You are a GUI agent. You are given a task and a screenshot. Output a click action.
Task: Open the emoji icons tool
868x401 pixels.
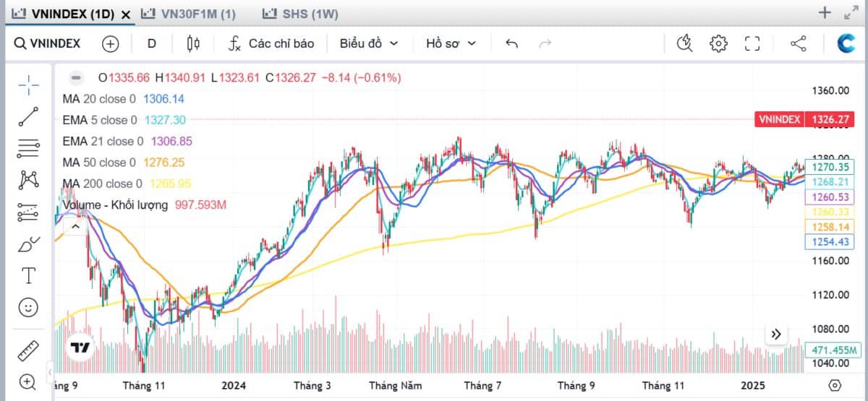click(x=29, y=307)
